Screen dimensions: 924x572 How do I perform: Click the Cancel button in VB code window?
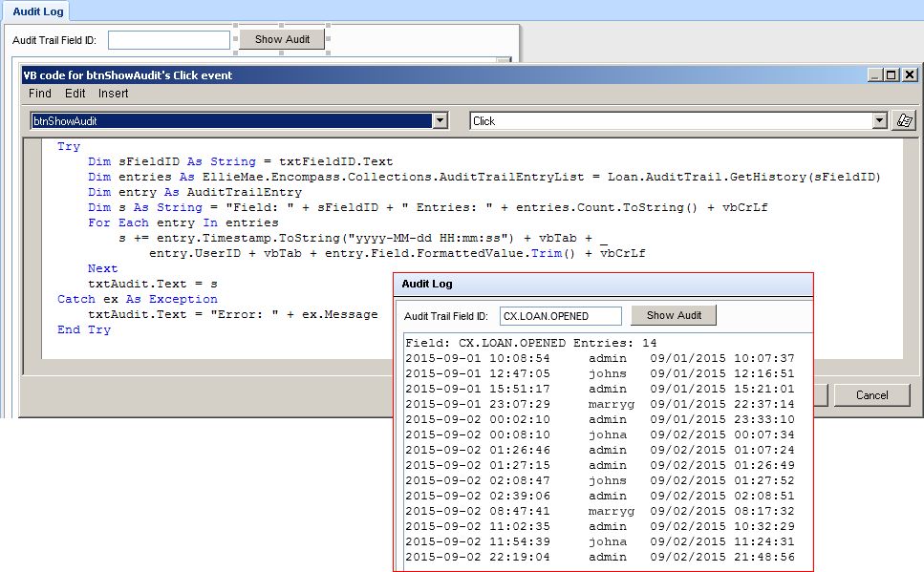871,395
